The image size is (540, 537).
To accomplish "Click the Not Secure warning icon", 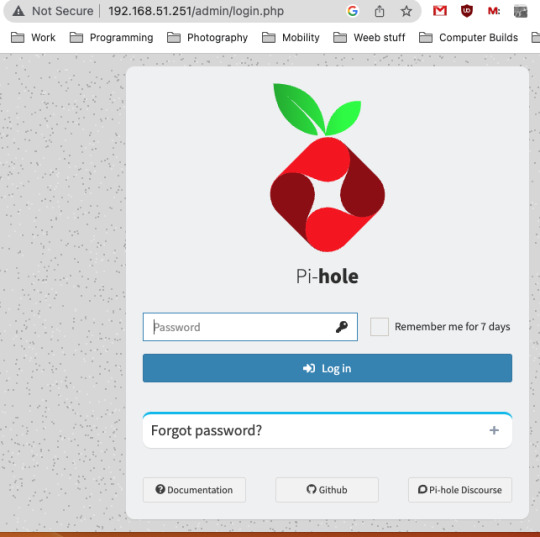I will 18,11.
